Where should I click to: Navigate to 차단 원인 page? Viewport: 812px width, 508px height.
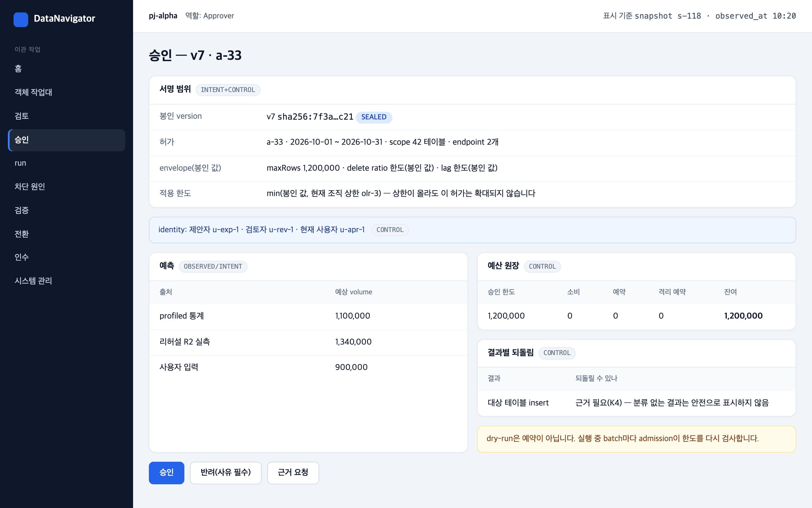(x=67, y=187)
